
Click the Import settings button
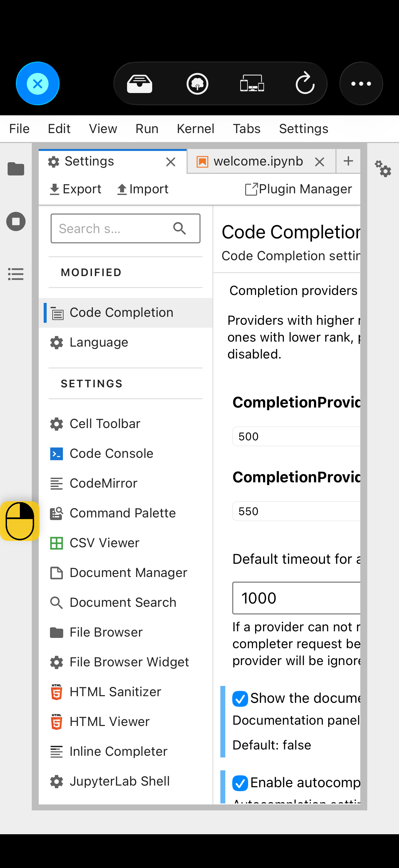click(x=142, y=189)
